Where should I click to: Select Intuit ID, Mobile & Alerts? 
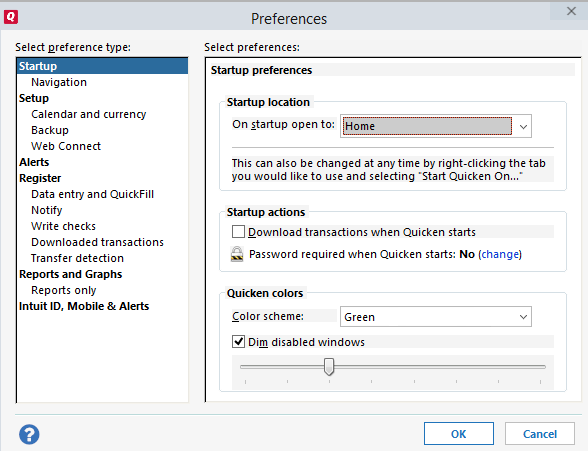[x=84, y=306]
